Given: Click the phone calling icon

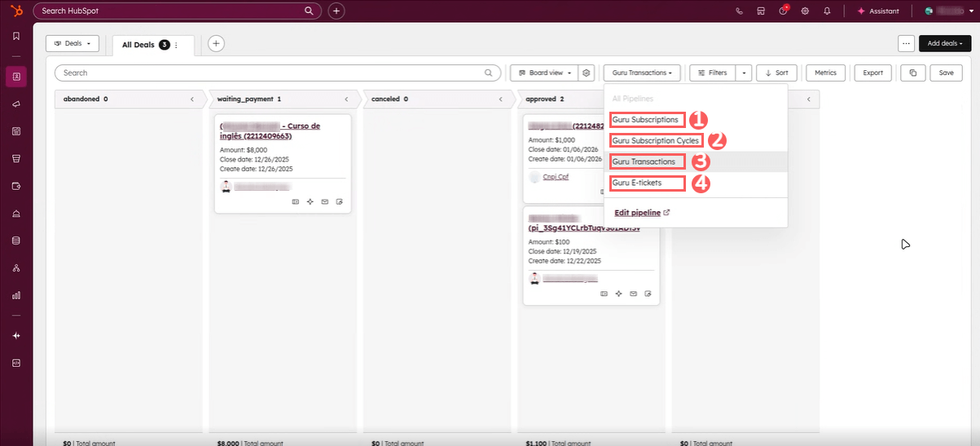Looking at the screenshot, I should [x=739, y=11].
